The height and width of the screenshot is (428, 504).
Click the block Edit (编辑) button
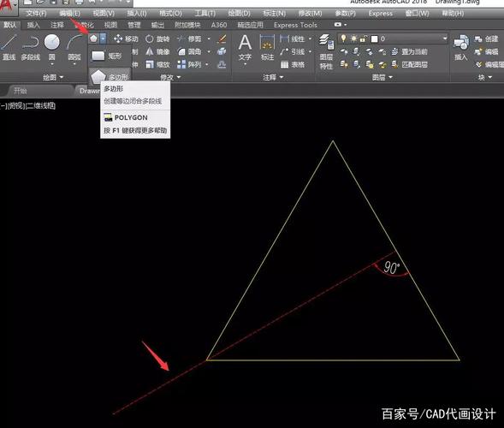coord(486,51)
